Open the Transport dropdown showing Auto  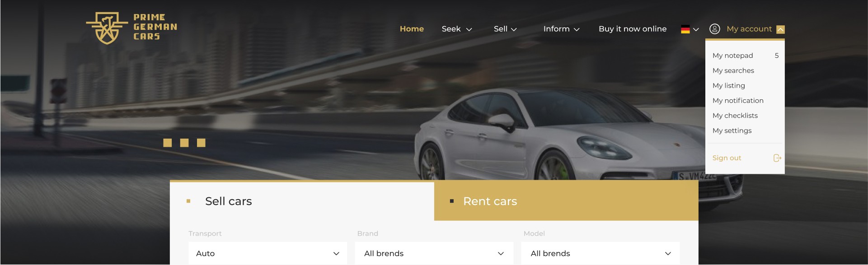coord(267,253)
